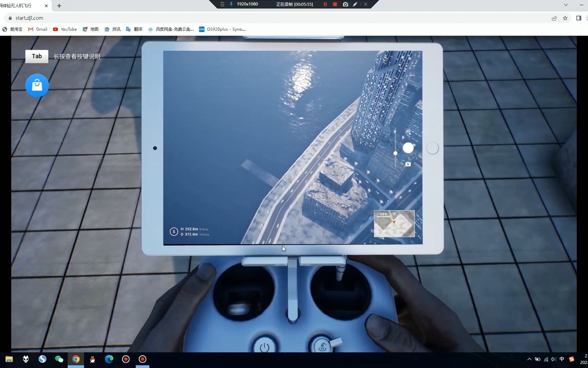Open the Gmail bookmark
588x368 pixels.
click(38, 29)
